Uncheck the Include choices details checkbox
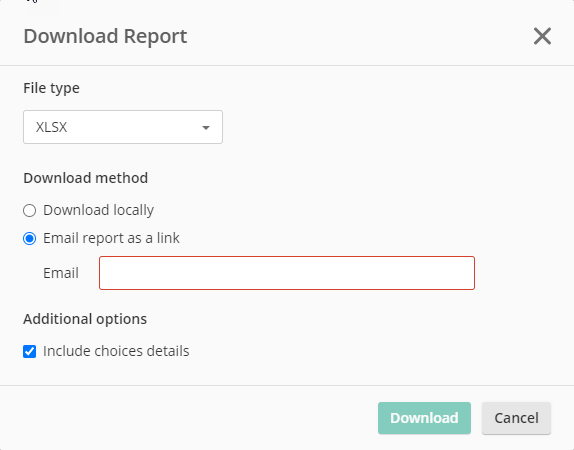 (30, 351)
